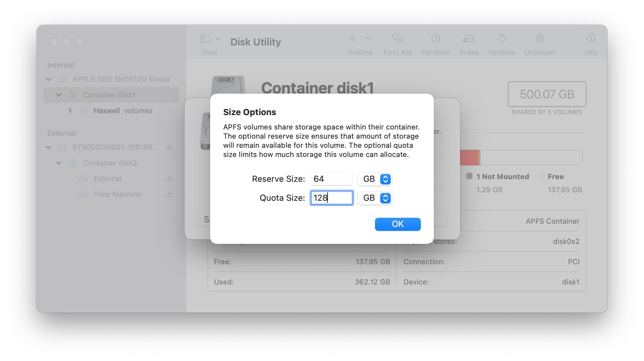This screenshot has height=361, width=644.
Task: Click the add volume plus icon
Action: [x=352, y=39]
